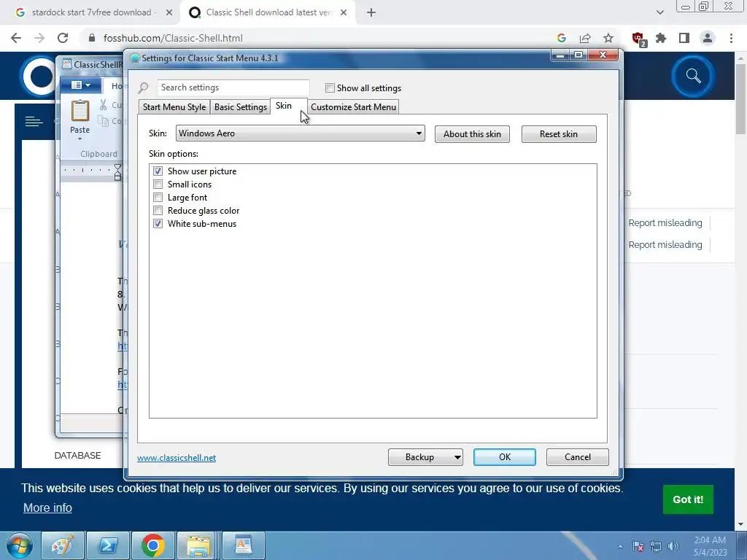Bookmark this page with the star icon
Image resolution: width=747 pixels, height=560 pixels.
[x=608, y=38]
